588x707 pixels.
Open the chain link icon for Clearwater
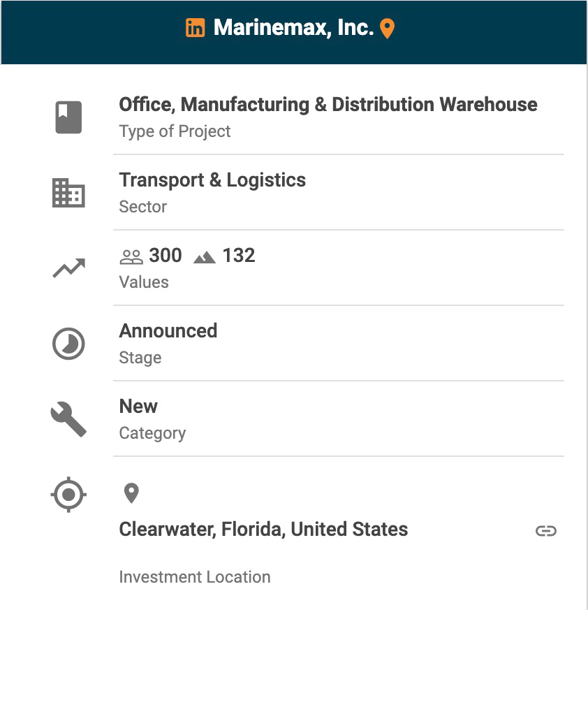pos(545,531)
